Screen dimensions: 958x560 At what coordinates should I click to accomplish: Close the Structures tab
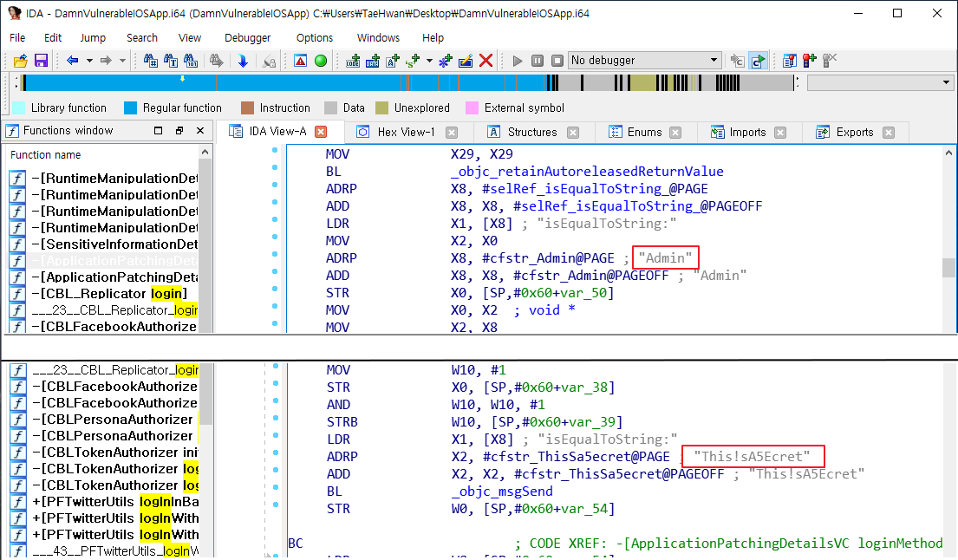click(x=573, y=133)
